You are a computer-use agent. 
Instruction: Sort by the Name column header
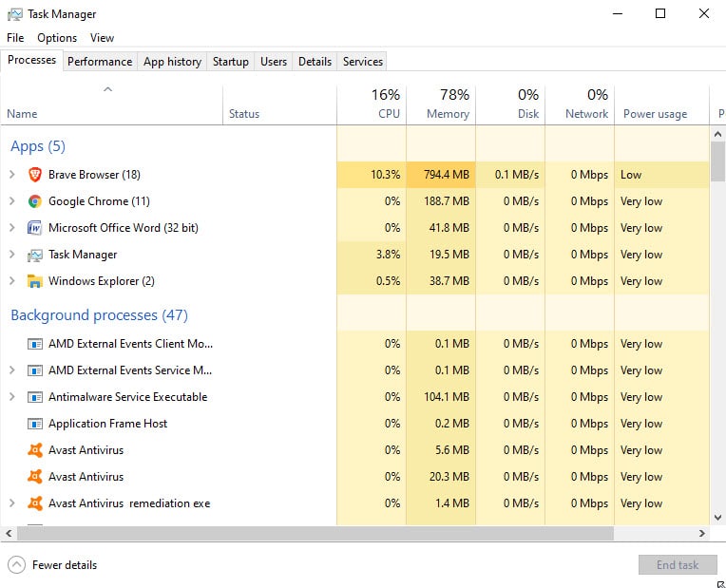[x=111, y=105]
